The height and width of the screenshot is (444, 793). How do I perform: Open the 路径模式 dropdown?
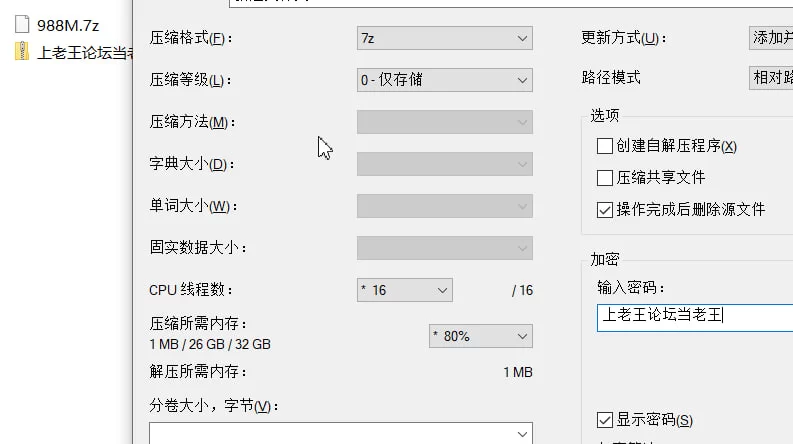coord(771,78)
